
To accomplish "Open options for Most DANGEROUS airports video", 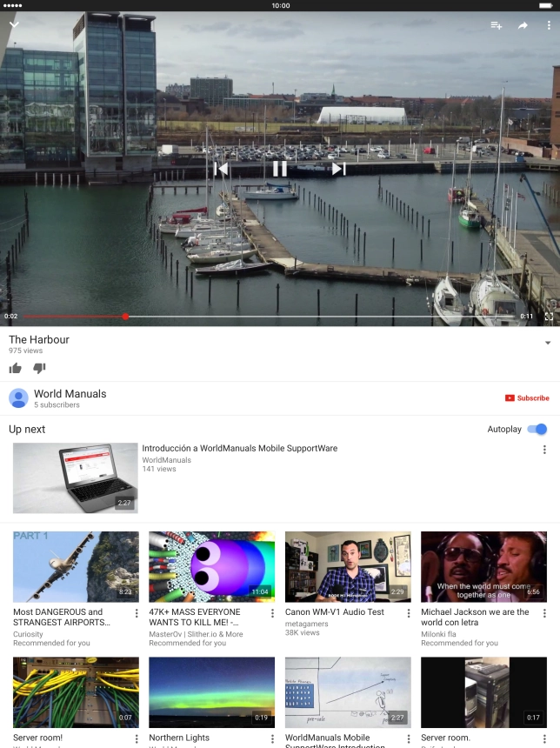I will pos(137,613).
